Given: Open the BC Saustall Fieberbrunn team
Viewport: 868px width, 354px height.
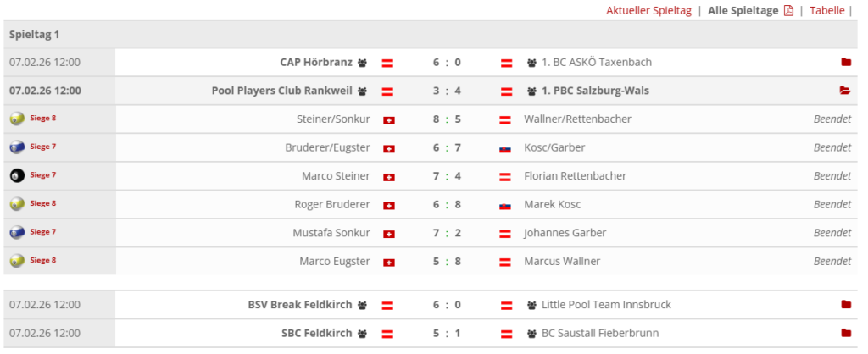Looking at the screenshot, I should [x=599, y=333].
